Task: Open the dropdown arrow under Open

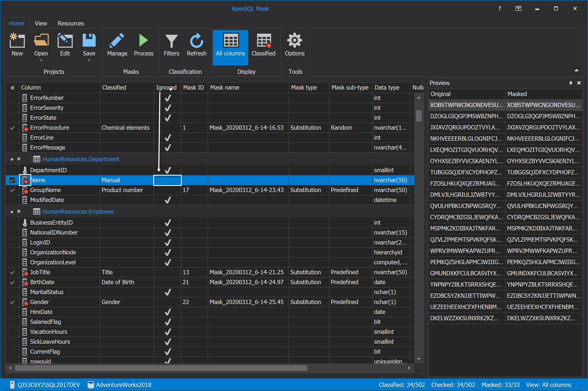Action: (41, 61)
